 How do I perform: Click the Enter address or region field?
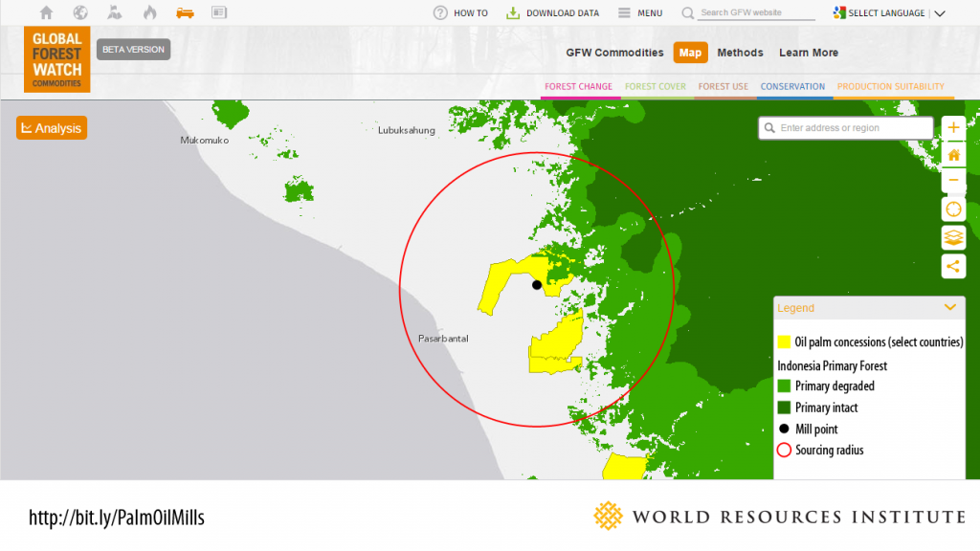click(x=846, y=128)
